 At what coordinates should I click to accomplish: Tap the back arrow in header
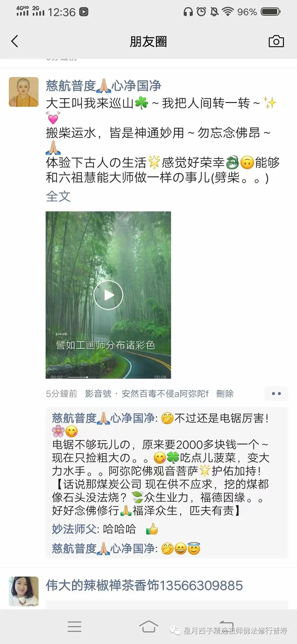coord(15,41)
